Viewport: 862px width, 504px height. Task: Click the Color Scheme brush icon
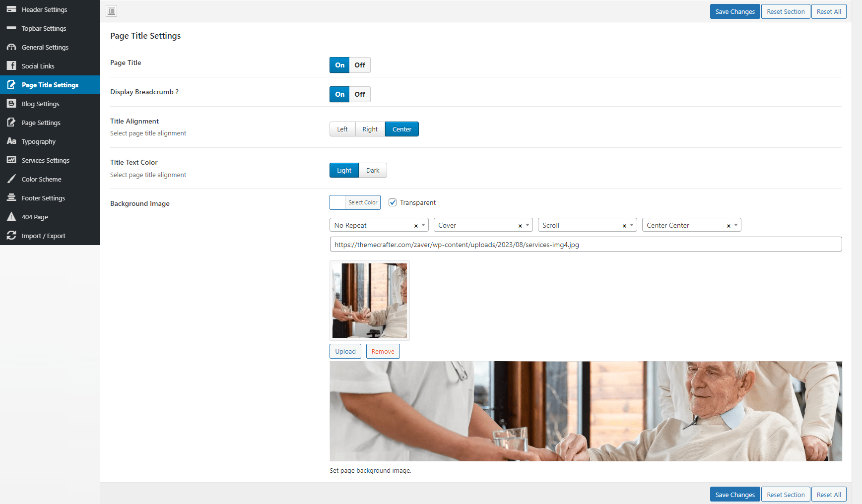coord(11,179)
